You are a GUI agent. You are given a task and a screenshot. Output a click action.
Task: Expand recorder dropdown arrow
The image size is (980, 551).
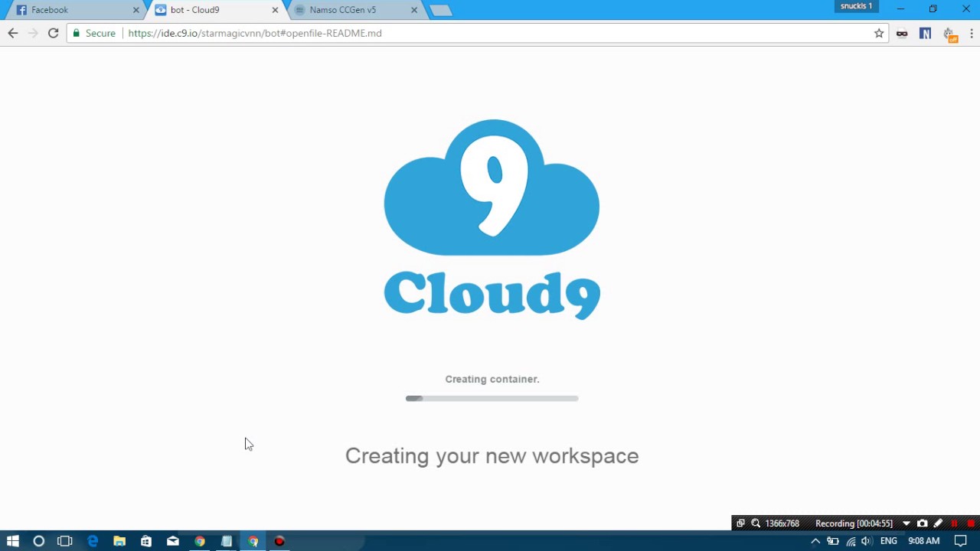click(x=906, y=523)
